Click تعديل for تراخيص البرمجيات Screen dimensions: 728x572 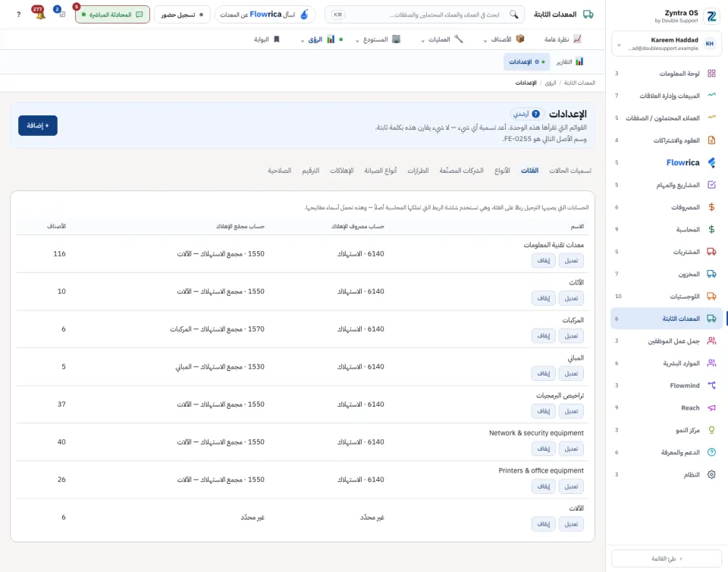coord(571,411)
